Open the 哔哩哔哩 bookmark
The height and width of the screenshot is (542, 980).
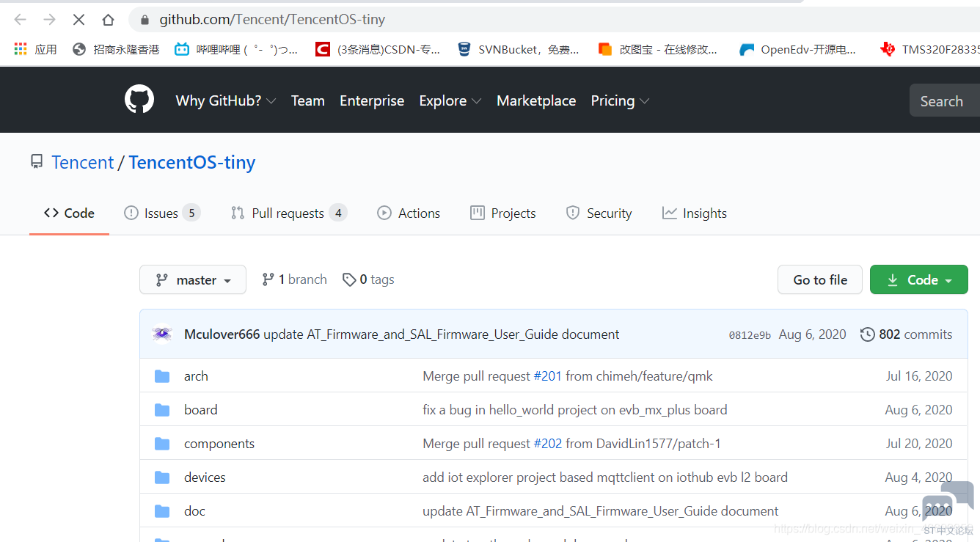236,49
